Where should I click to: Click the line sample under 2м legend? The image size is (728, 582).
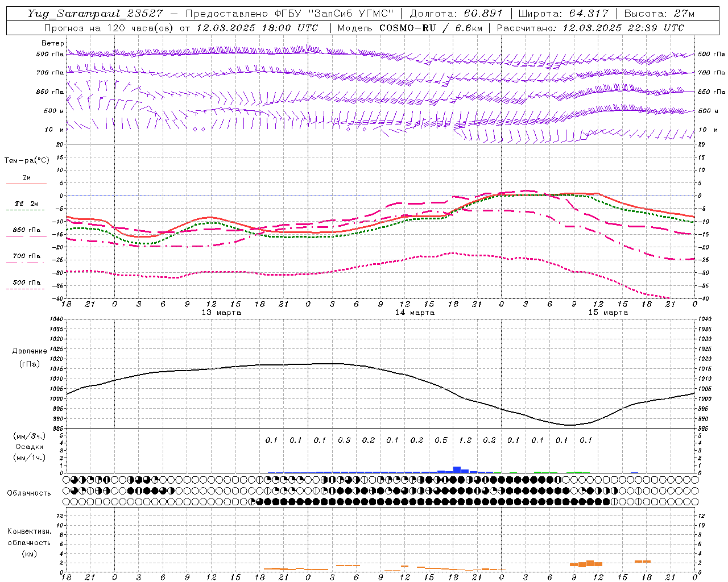coord(26,184)
